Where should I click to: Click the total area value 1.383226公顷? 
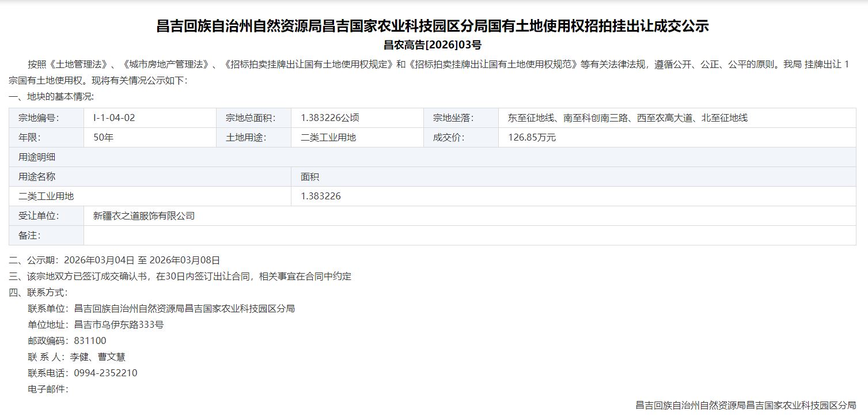tap(330, 118)
